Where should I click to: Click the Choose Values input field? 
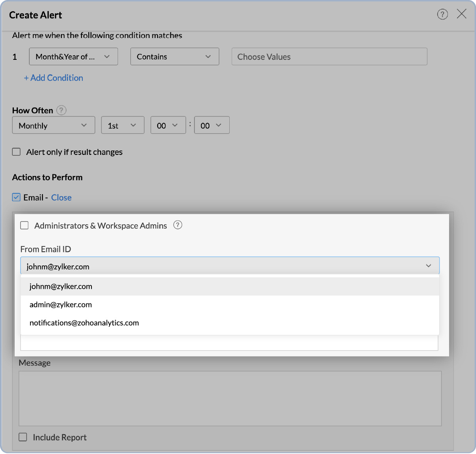tap(329, 56)
